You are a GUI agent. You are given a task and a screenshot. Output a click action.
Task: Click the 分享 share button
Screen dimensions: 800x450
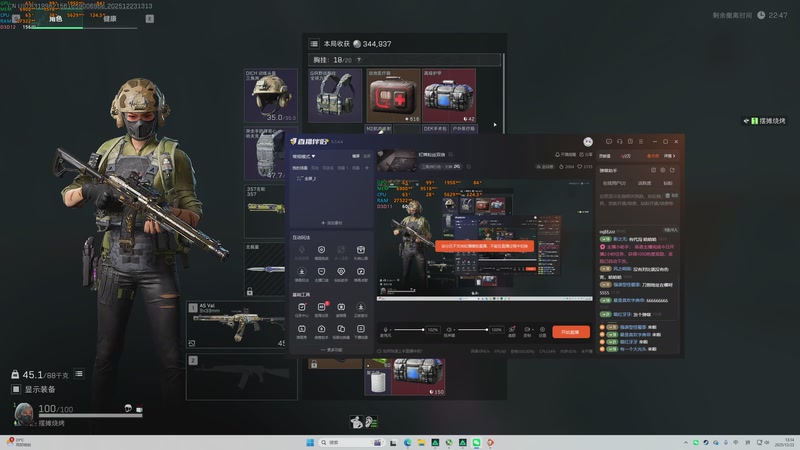(x=586, y=154)
